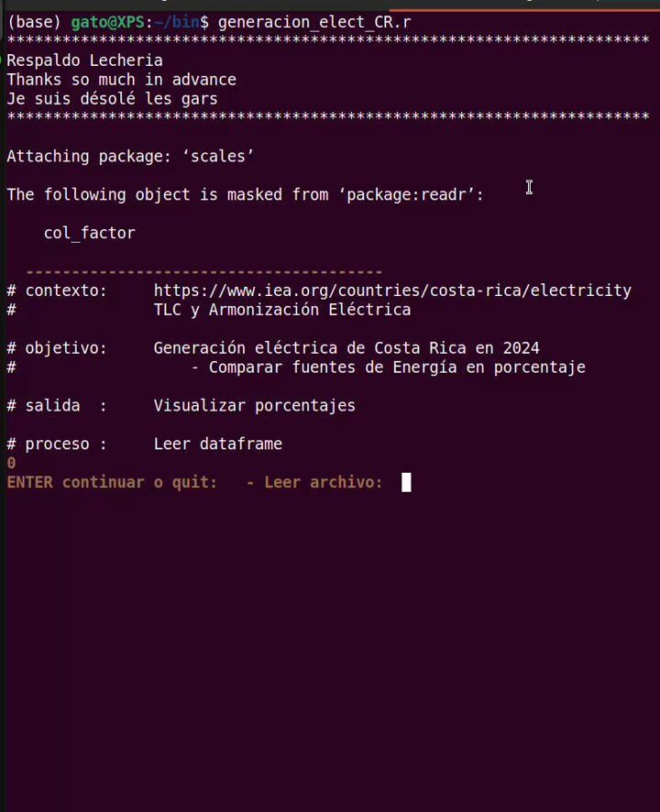Click the ~/bin directory path in prompt
This screenshot has width=660, height=812.
point(177,22)
